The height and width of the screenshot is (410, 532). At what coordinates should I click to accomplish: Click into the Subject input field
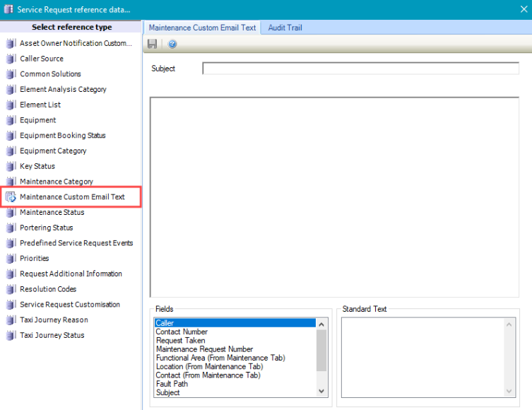[360, 69]
